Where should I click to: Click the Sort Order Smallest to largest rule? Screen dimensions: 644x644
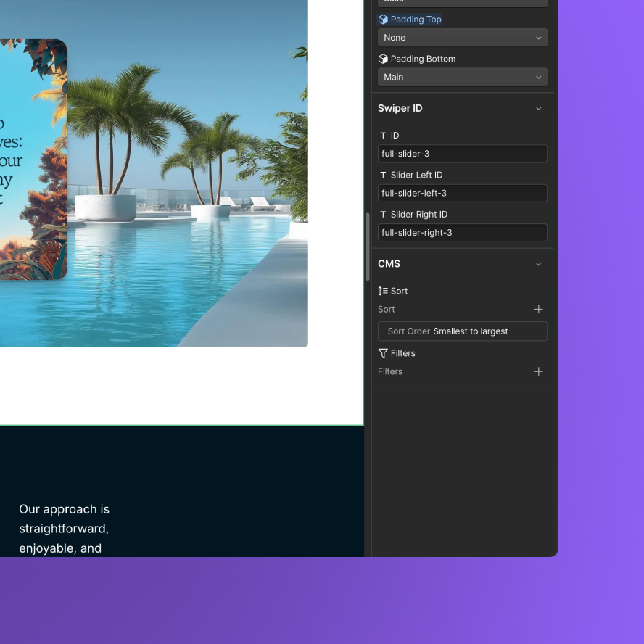462,331
